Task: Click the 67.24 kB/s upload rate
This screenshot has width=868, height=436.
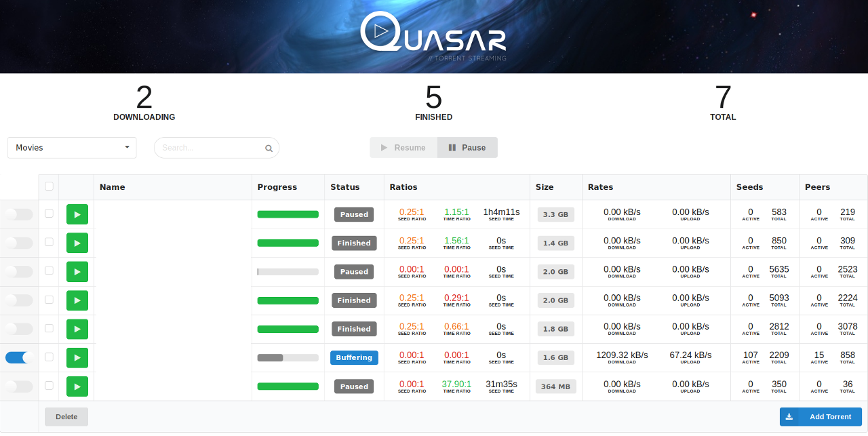Action: point(690,355)
